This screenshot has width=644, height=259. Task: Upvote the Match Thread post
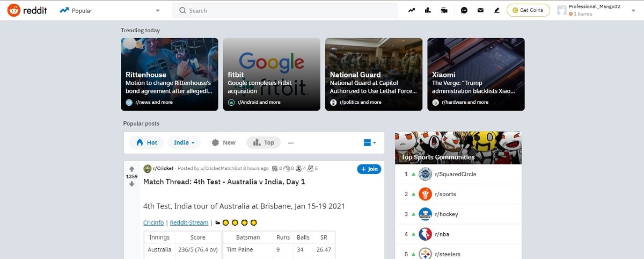pyautogui.click(x=131, y=169)
